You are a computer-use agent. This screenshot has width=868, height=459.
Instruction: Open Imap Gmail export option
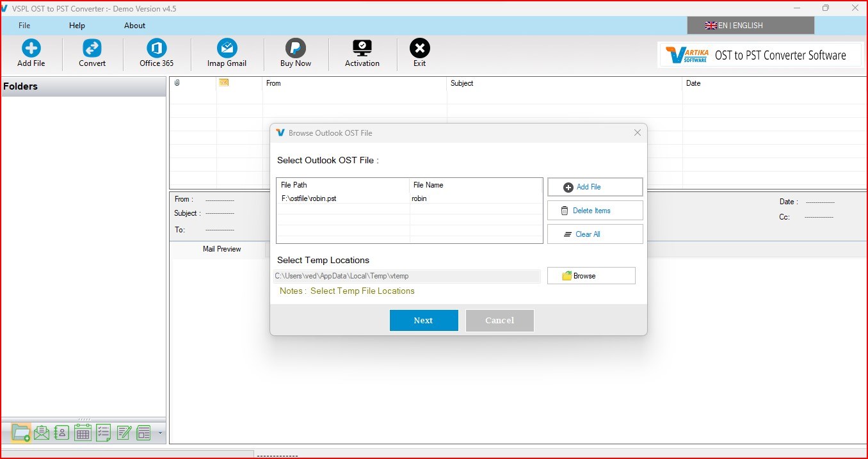point(227,53)
